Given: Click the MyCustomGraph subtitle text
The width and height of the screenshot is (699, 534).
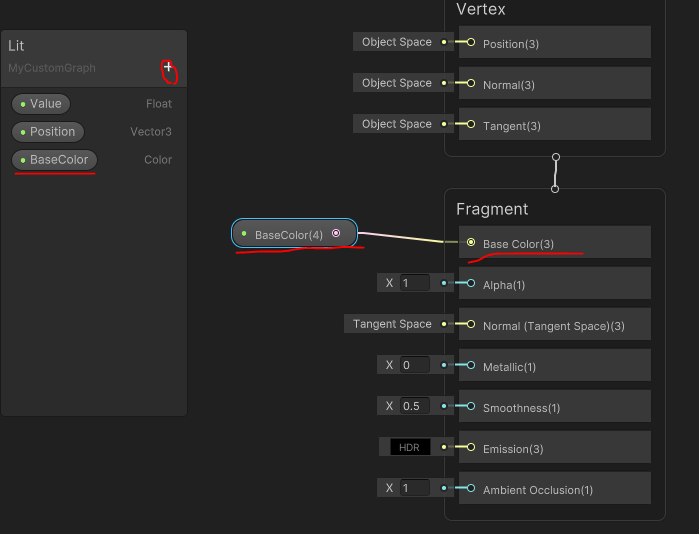Looking at the screenshot, I should (52, 68).
